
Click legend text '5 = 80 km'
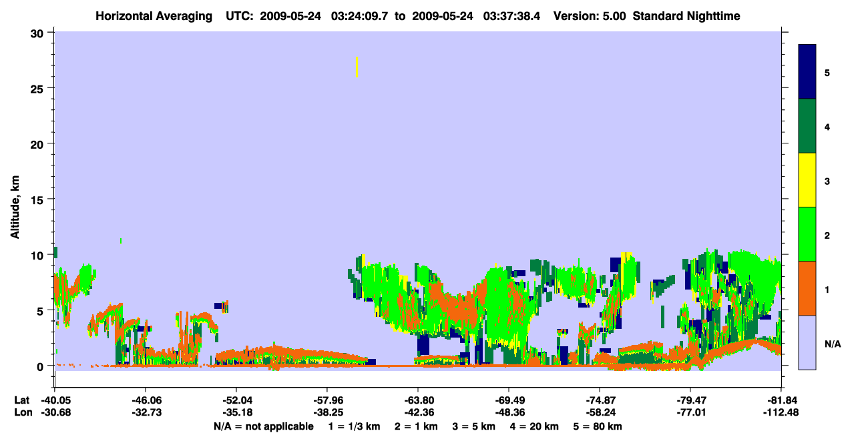(598, 426)
